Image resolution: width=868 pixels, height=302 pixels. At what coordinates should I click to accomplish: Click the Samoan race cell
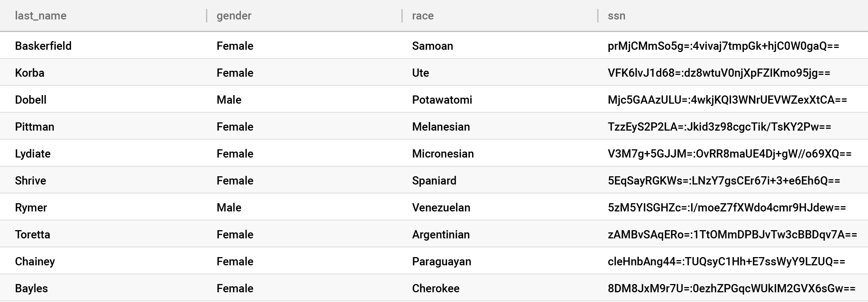(x=433, y=46)
